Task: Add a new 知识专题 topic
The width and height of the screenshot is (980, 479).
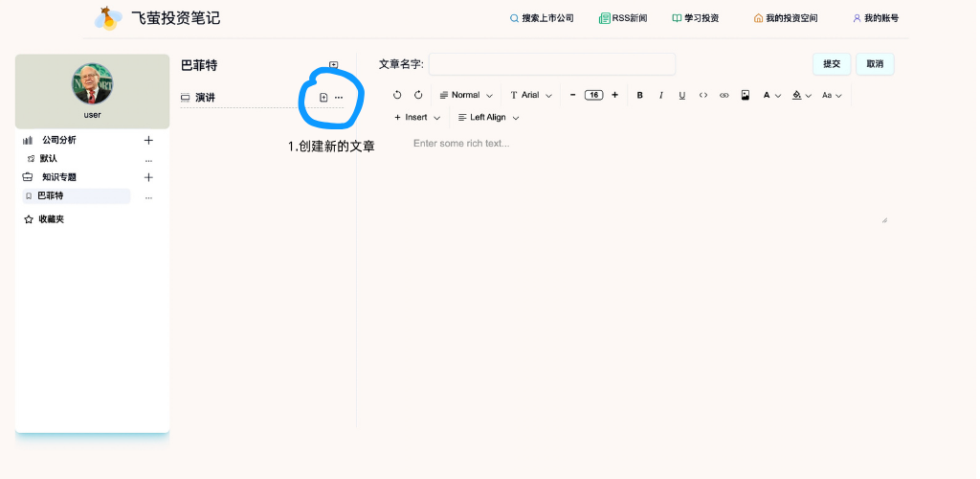Action: pos(148,177)
